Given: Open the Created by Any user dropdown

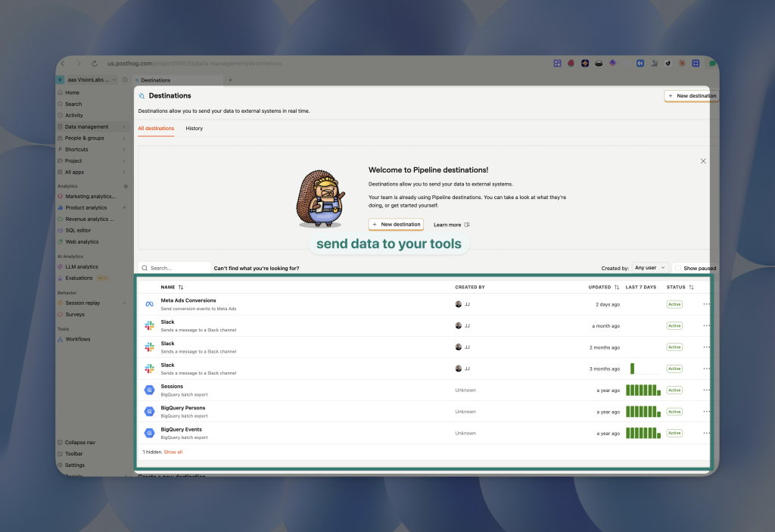Looking at the screenshot, I should coord(650,268).
